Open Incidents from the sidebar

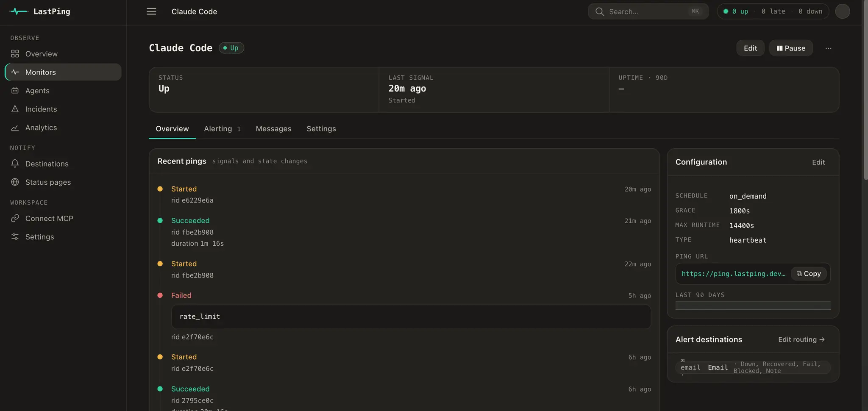[63, 109]
